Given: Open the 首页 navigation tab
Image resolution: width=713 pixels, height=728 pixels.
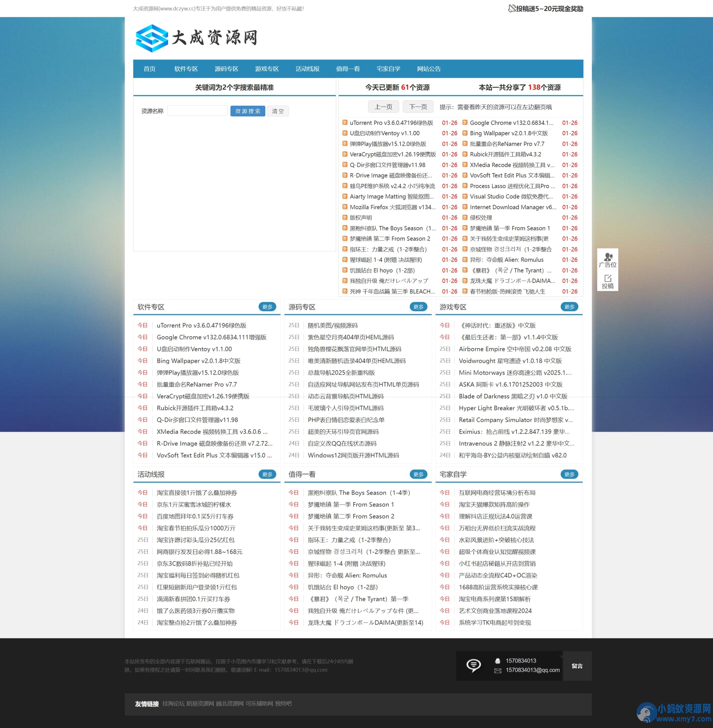Looking at the screenshot, I should pyautogui.click(x=149, y=69).
